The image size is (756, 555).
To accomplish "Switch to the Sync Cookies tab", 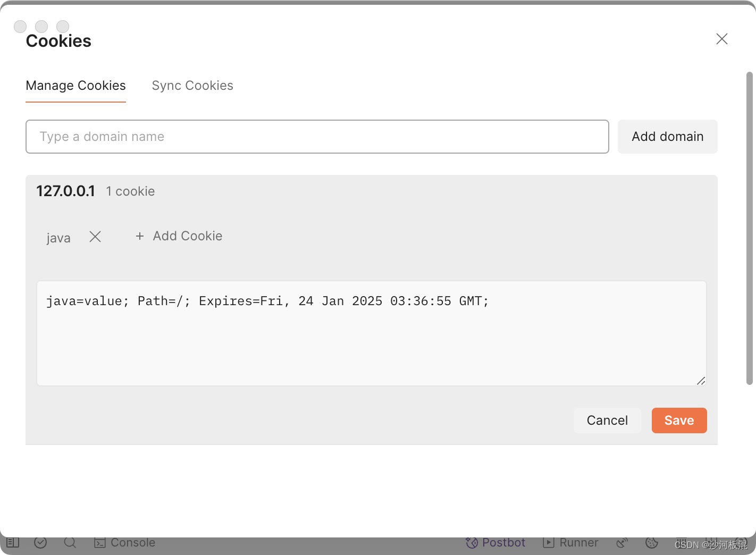I will (x=192, y=86).
